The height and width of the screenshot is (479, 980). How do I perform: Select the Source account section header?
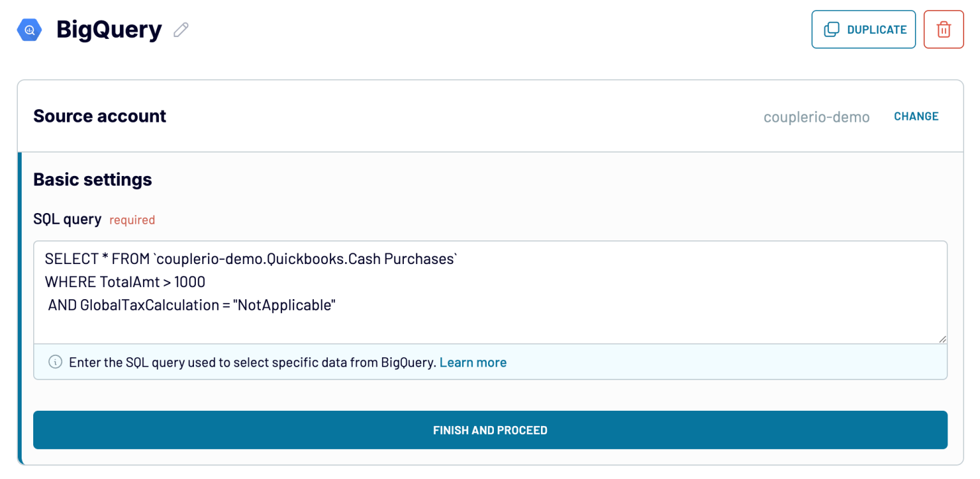click(100, 116)
